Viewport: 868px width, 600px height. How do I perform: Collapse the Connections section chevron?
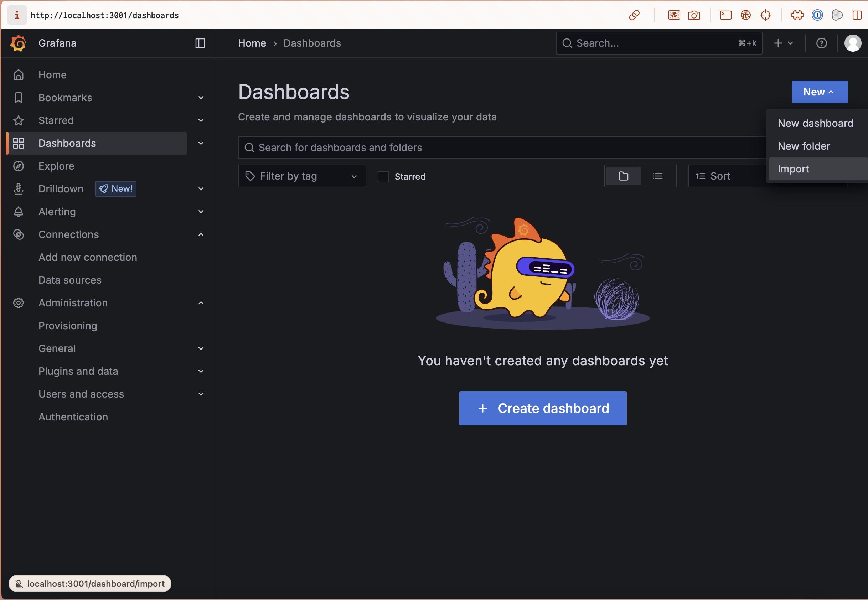[x=201, y=234]
